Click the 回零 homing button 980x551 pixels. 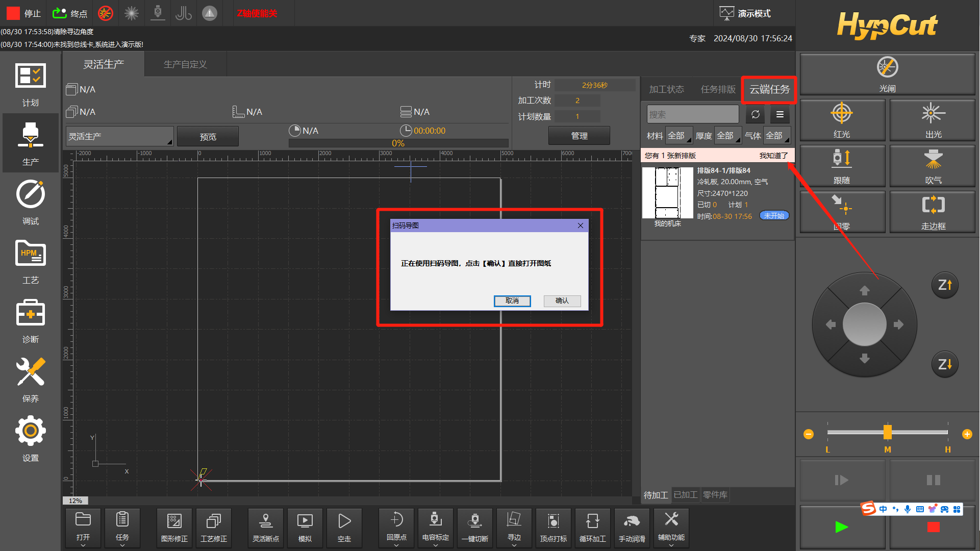842,212
